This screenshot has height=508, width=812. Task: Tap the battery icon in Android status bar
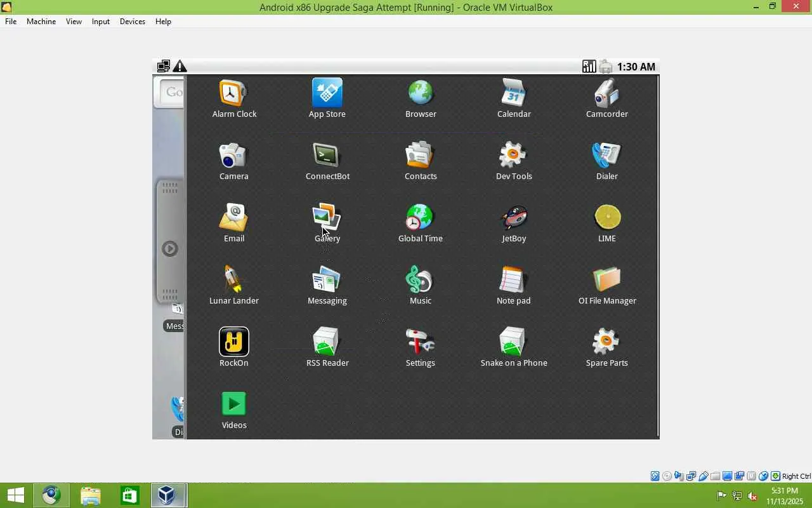(606, 67)
